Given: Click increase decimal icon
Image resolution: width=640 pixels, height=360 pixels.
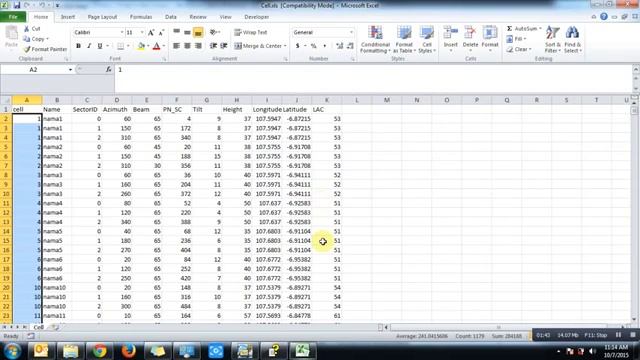Looking at the screenshot, I should coord(339,46).
